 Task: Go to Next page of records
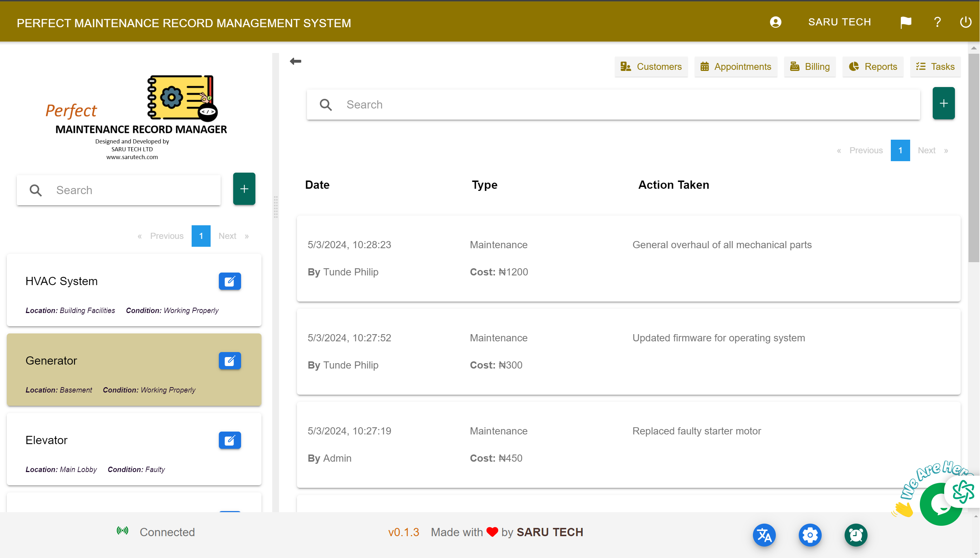932,151
